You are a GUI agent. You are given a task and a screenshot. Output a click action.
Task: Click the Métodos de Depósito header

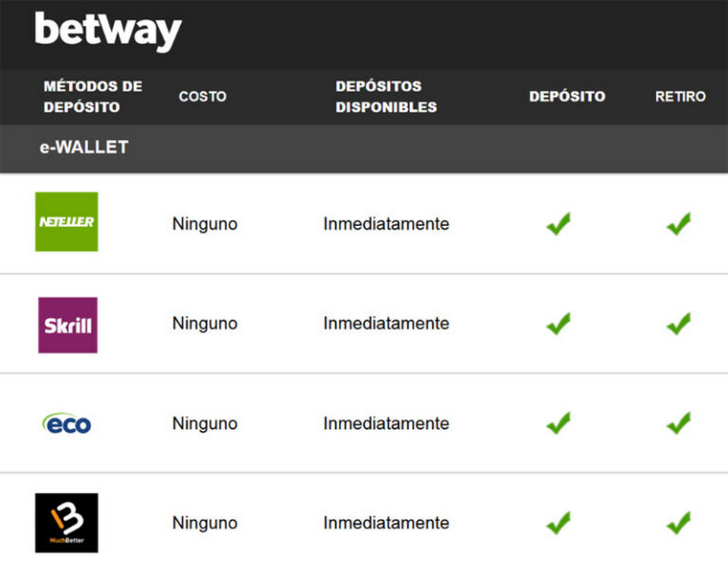click(93, 97)
